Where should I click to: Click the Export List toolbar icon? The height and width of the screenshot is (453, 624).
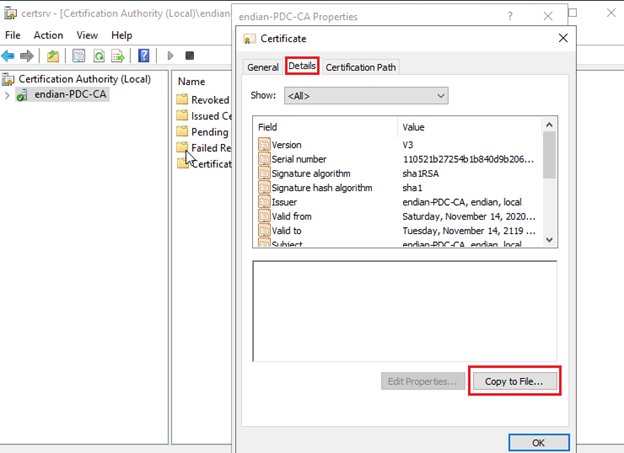(x=118, y=56)
